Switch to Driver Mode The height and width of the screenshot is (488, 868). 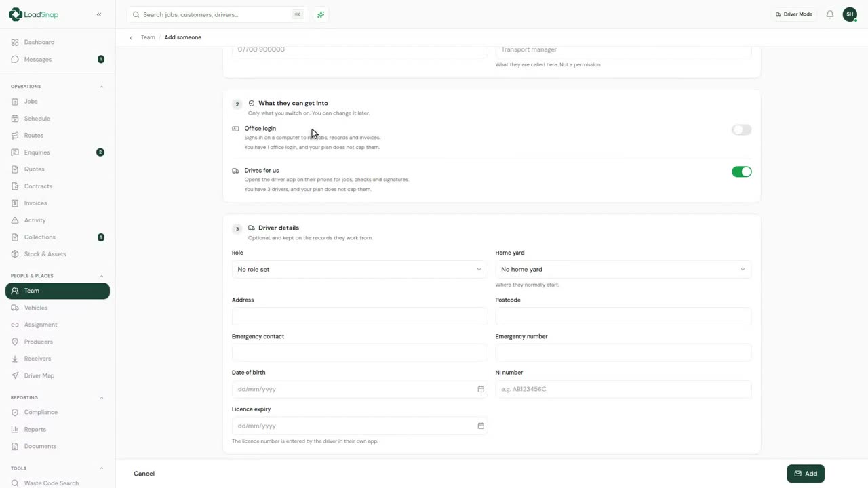tap(794, 14)
